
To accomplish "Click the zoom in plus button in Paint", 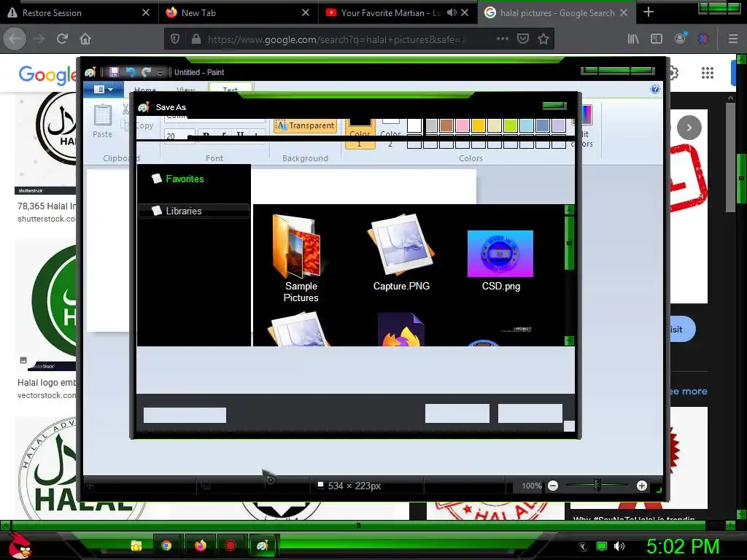I will point(642,486).
